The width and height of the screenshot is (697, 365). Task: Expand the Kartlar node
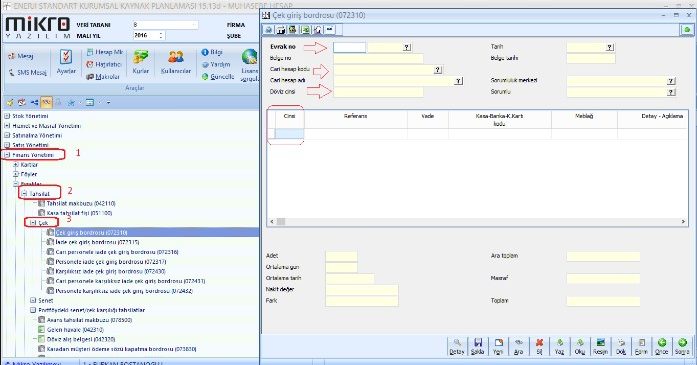point(16,164)
